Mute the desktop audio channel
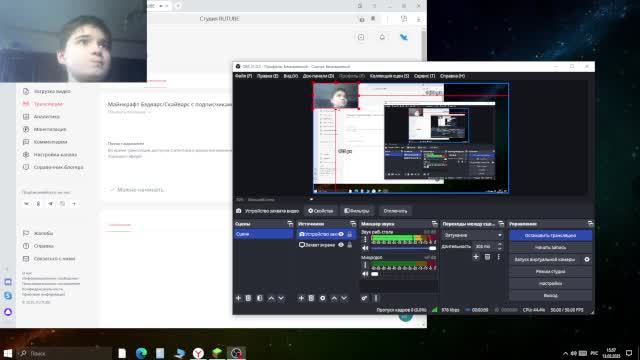Screen dimensions: 640x360 pyautogui.click(x=365, y=248)
